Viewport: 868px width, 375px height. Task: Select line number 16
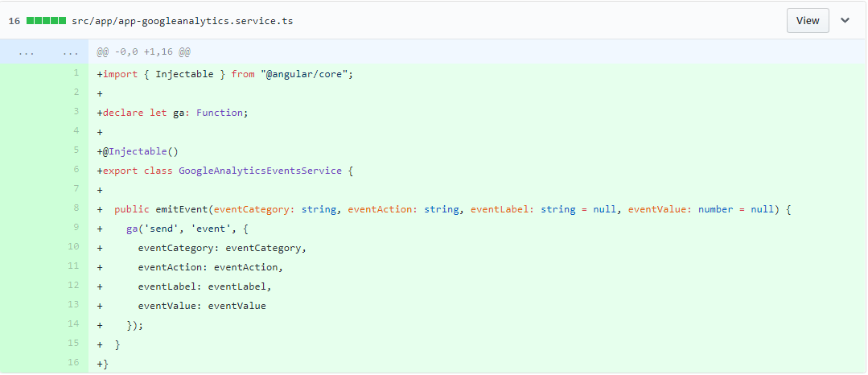(x=74, y=363)
